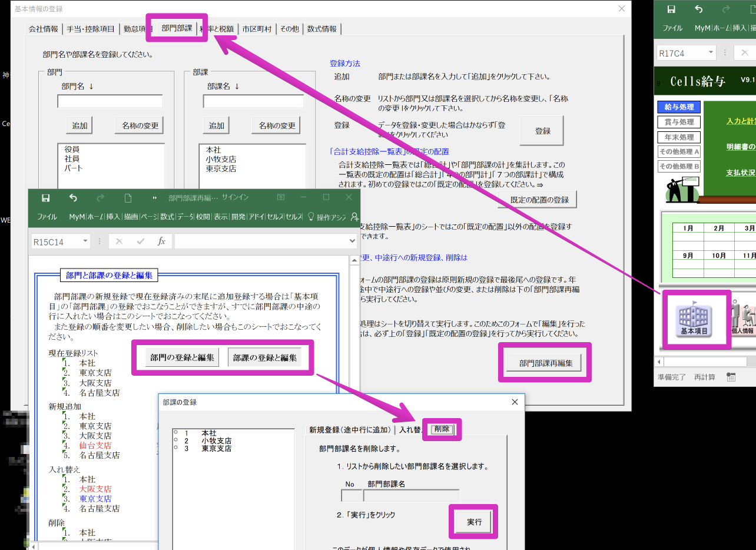Image resolution: width=756 pixels, height=550 pixels.
Task: Click the share person icon in 部門部課再編 ribbon
Action: pos(354,217)
